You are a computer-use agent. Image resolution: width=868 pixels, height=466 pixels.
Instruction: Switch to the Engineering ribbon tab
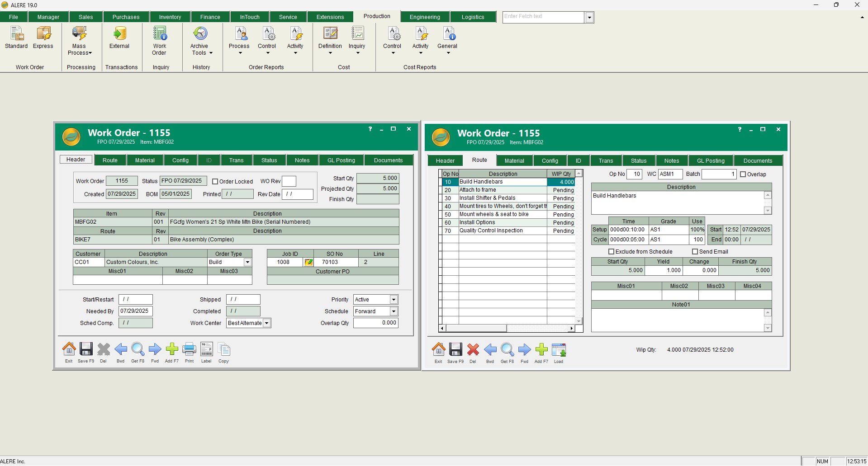[424, 17]
